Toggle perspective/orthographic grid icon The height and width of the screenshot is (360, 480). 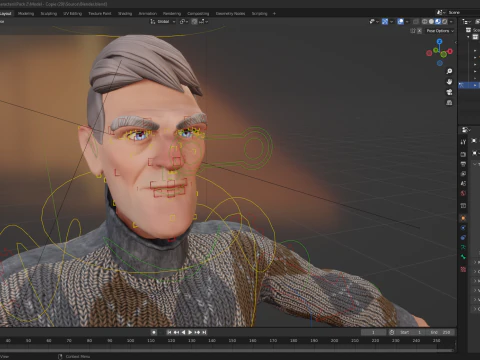(x=449, y=103)
